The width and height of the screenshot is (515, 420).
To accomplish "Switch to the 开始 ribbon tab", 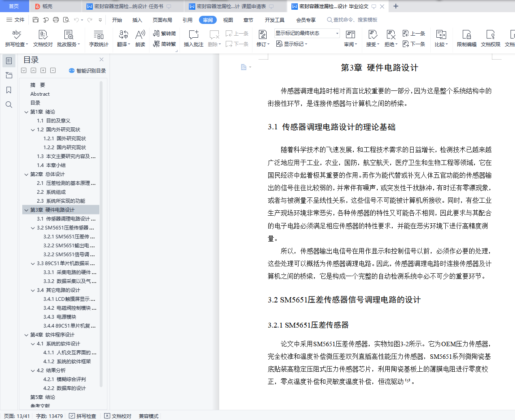I will pyautogui.click(x=117, y=20).
